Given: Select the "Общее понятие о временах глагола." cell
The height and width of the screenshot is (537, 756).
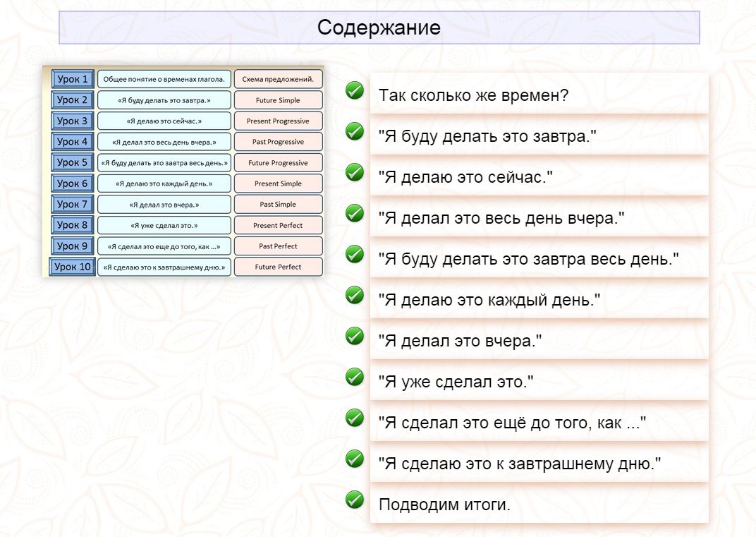Looking at the screenshot, I should [x=164, y=79].
